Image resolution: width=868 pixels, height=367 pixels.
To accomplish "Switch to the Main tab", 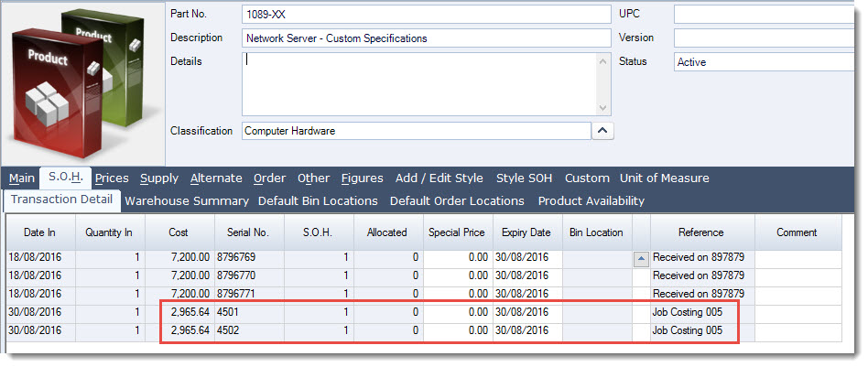I will 22,178.
